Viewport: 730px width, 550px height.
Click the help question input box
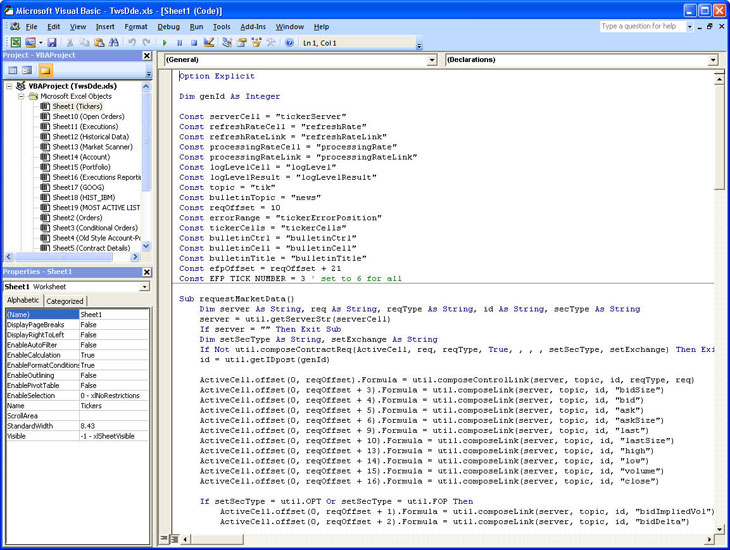(x=642, y=27)
